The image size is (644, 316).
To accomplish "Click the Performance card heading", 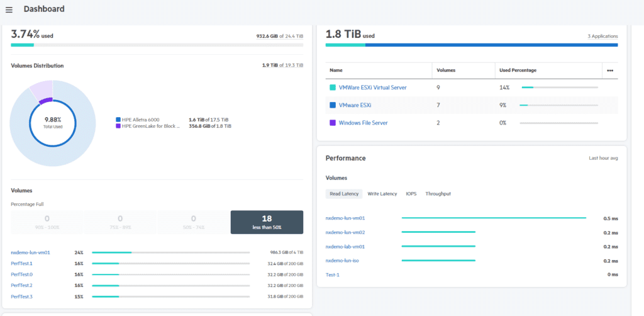I will [x=345, y=158].
